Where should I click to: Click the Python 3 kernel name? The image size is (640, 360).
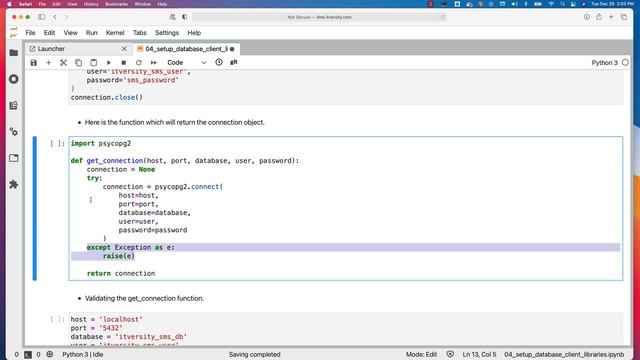click(x=604, y=62)
